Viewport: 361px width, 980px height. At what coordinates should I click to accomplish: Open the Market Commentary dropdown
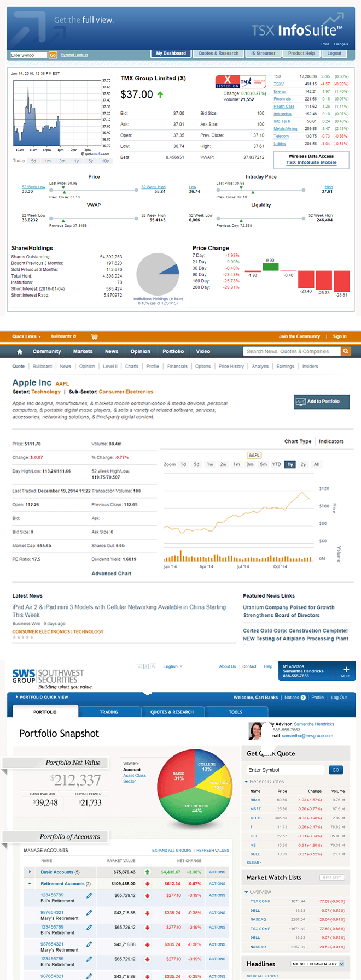[x=317, y=964]
